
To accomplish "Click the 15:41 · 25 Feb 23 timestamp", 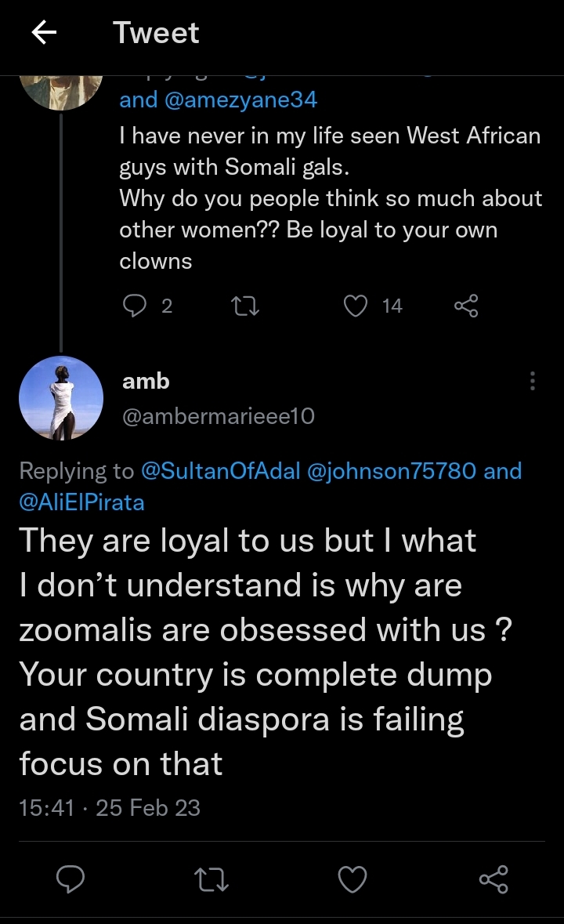I will (110, 807).
